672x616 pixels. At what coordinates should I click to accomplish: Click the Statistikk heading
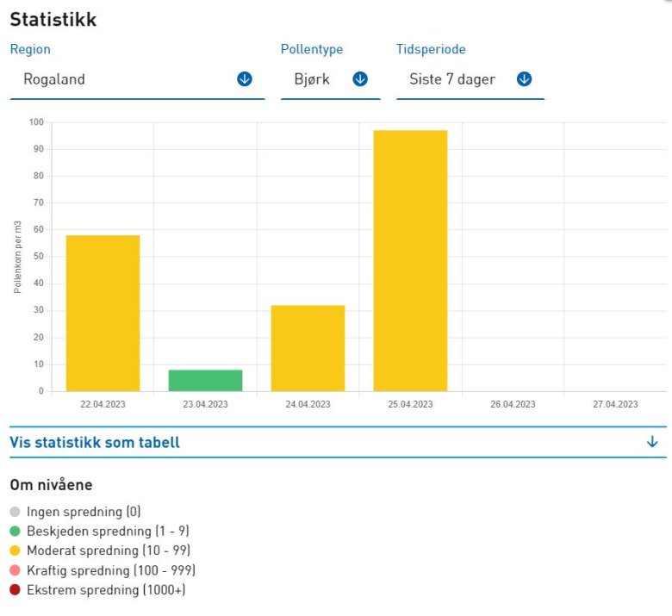coord(53,20)
